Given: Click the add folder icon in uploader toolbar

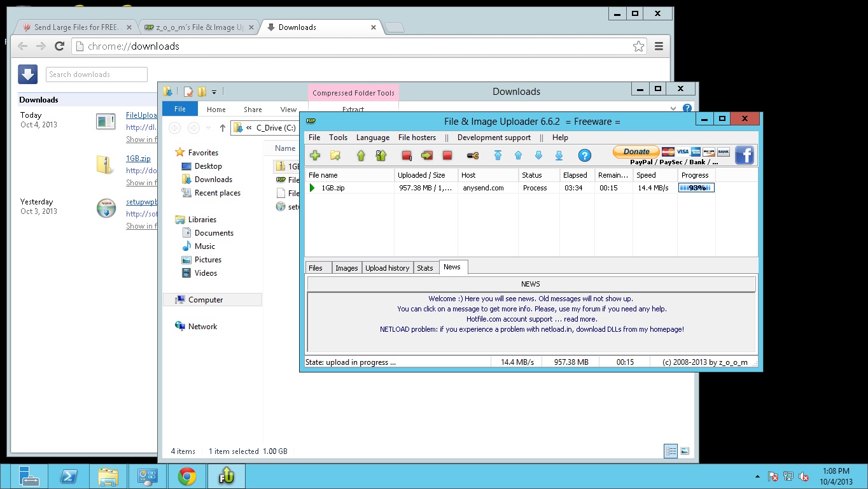Looking at the screenshot, I should 335,155.
